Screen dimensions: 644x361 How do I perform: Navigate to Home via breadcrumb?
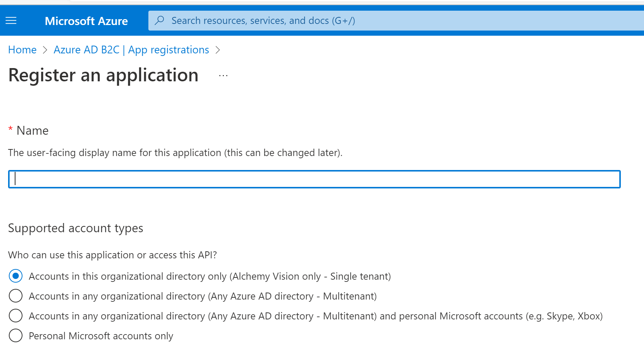tap(22, 50)
